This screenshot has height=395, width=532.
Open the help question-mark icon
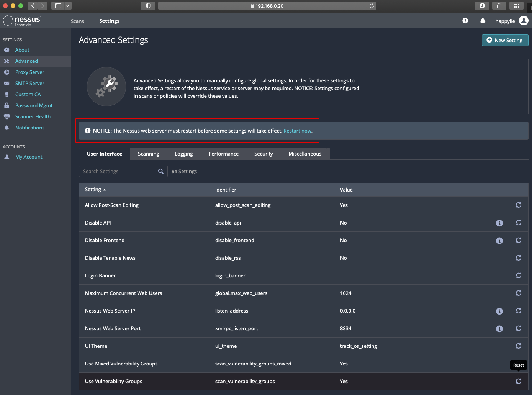pos(465,21)
